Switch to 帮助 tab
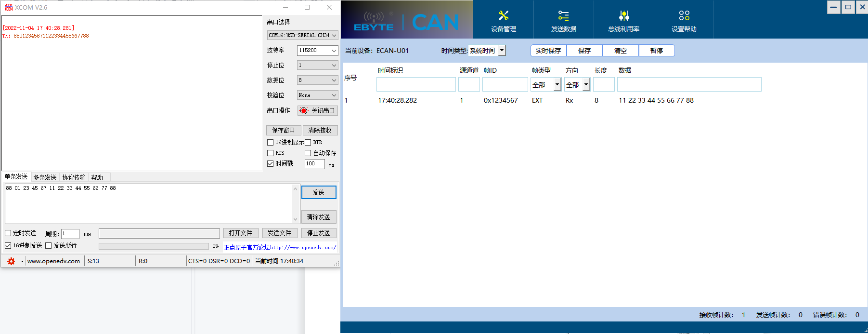 coord(97,177)
